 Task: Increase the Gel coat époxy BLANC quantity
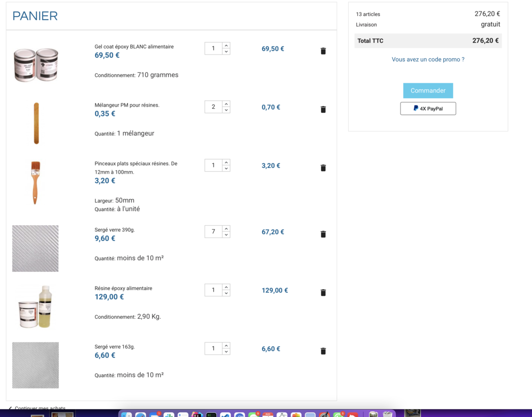click(x=227, y=46)
